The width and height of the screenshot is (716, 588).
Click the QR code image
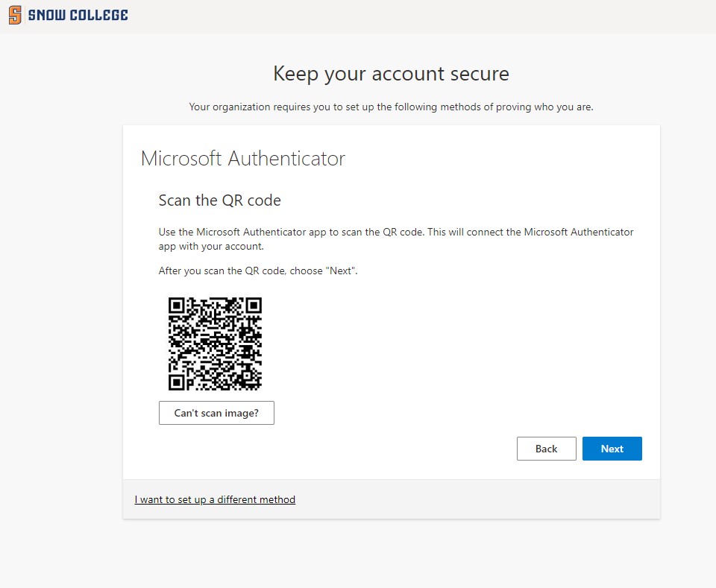coord(215,344)
